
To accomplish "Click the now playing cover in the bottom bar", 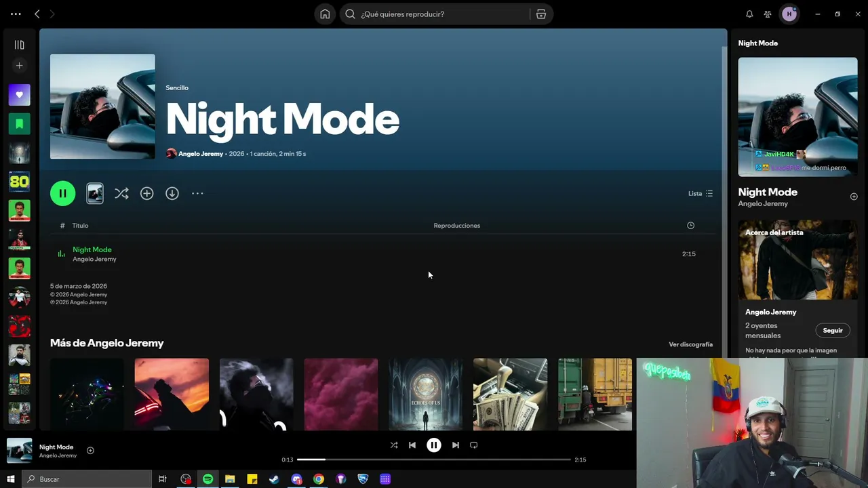I will [x=19, y=451].
